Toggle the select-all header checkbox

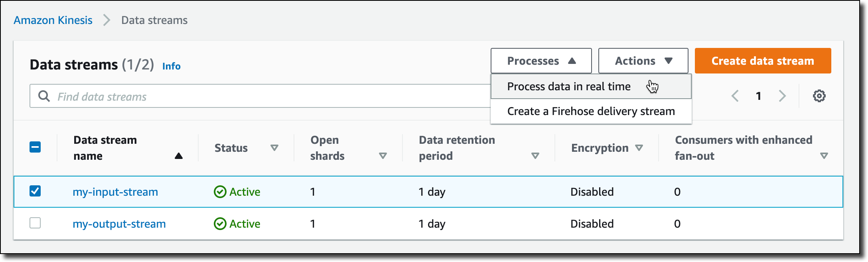(x=35, y=147)
